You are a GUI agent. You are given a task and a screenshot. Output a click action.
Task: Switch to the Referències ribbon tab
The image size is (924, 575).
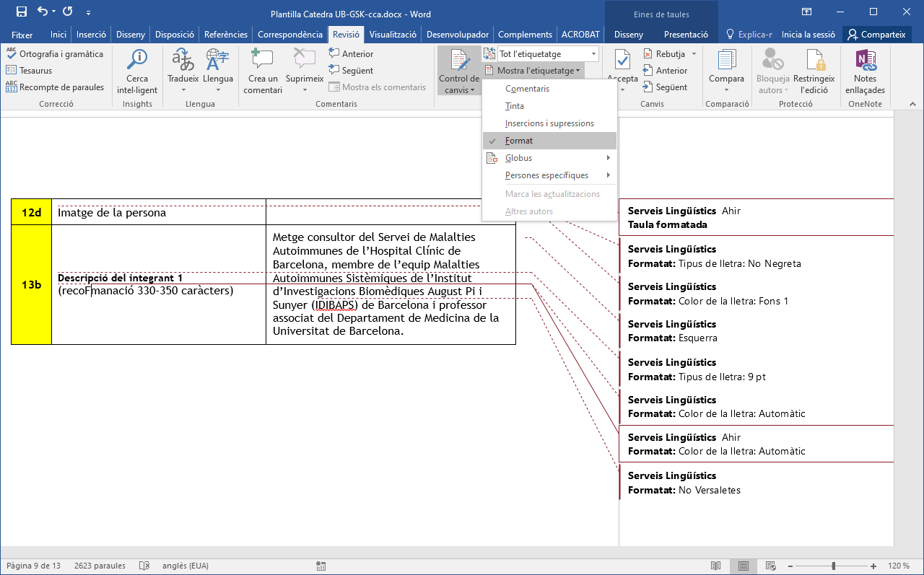225,35
